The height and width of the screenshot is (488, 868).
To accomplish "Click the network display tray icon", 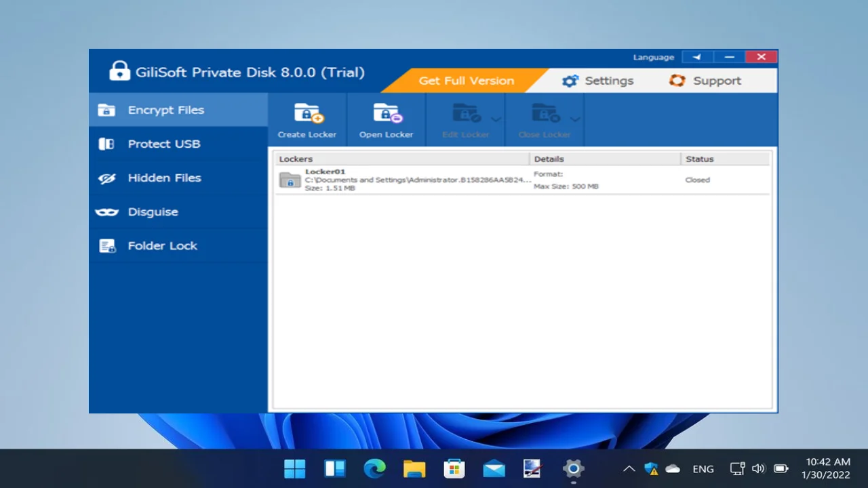I will [738, 468].
